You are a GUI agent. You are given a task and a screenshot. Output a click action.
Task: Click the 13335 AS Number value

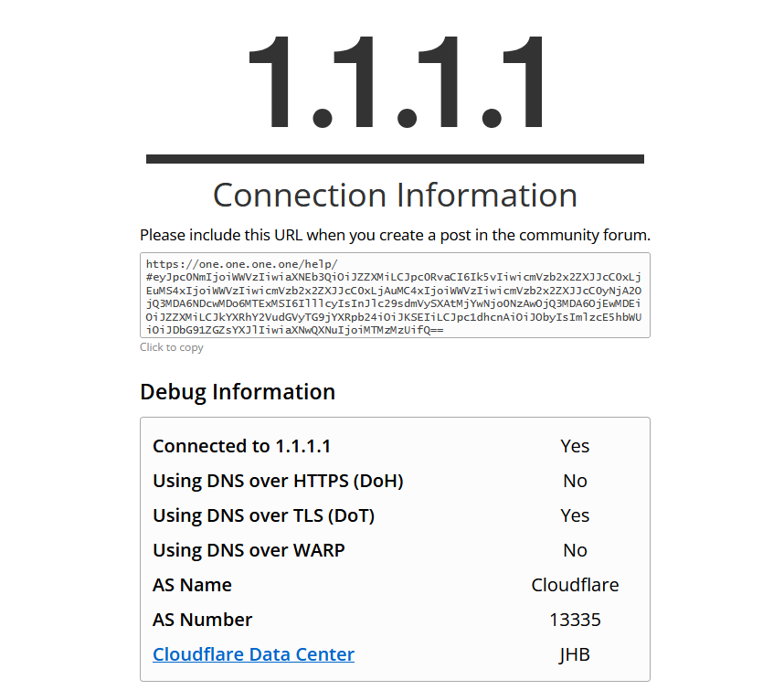575,620
